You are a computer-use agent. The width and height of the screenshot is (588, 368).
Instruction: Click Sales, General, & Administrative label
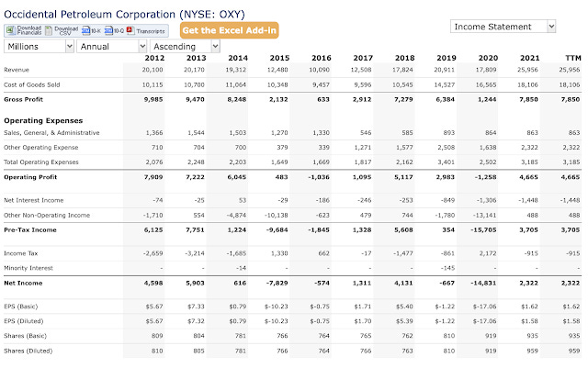[x=51, y=133]
